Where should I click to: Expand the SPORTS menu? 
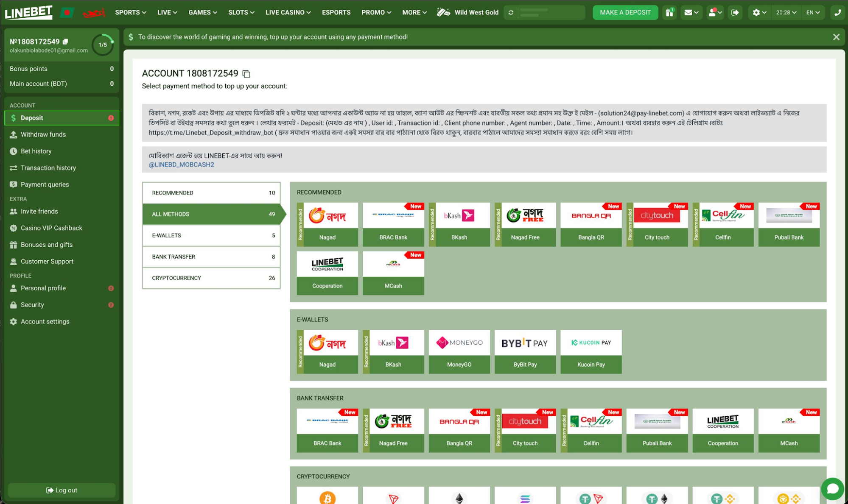(x=131, y=13)
